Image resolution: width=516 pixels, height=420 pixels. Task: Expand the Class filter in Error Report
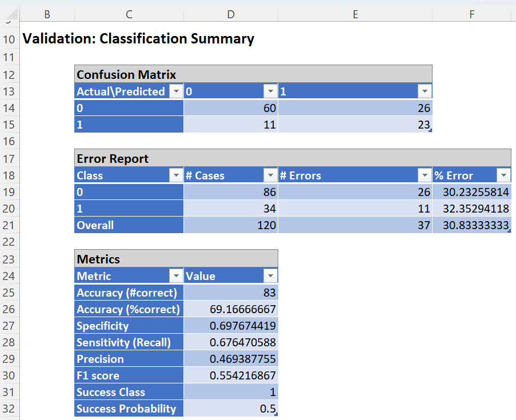176,175
